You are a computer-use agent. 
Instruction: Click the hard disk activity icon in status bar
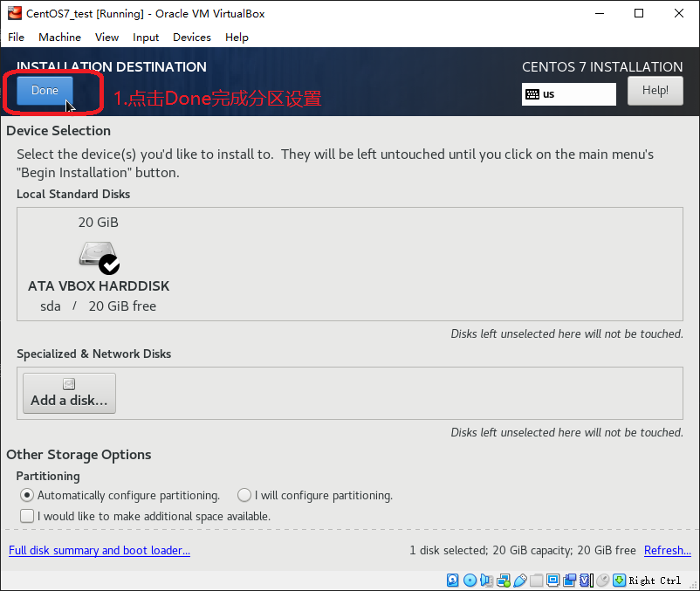coord(452,580)
